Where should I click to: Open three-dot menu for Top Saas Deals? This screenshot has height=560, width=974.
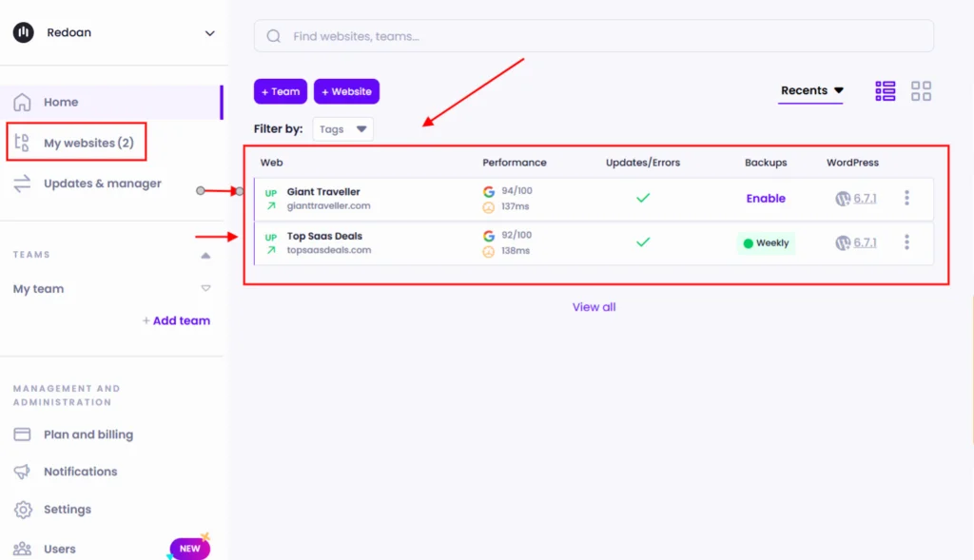click(906, 242)
